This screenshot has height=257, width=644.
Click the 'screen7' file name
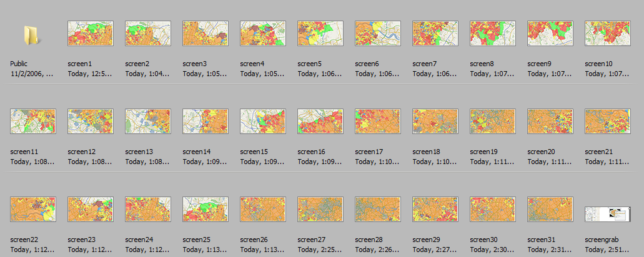(425, 64)
